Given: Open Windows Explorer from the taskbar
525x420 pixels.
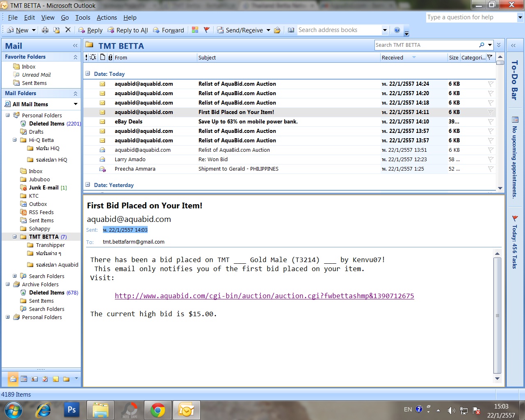Looking at the screenshot, I should click(100, 410).
